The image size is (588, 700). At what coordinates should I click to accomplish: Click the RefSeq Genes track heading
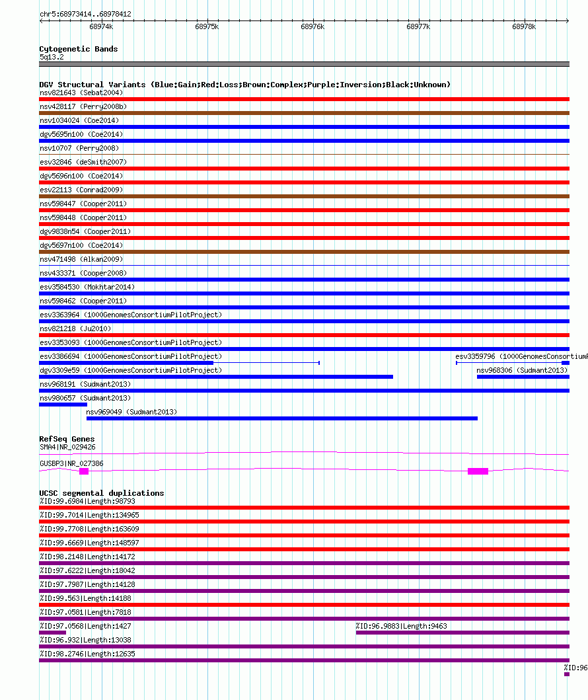pyautogui.click(x=67, y=439)
